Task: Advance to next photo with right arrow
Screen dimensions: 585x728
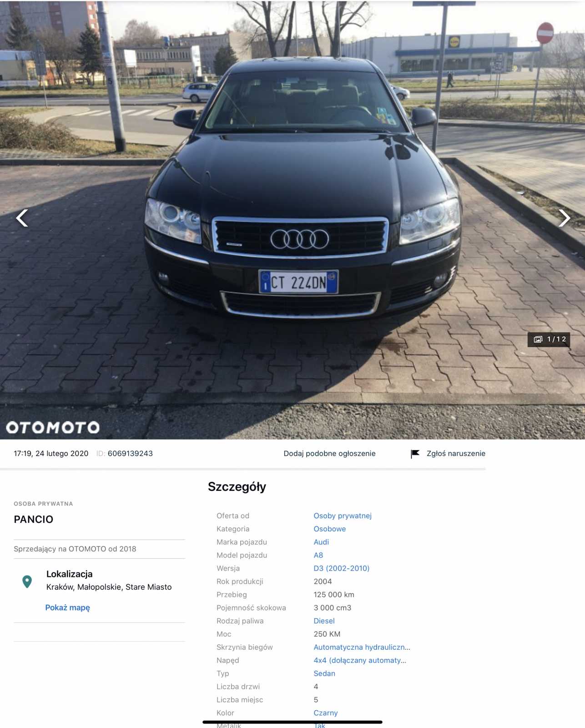Action: coord(564,218)
